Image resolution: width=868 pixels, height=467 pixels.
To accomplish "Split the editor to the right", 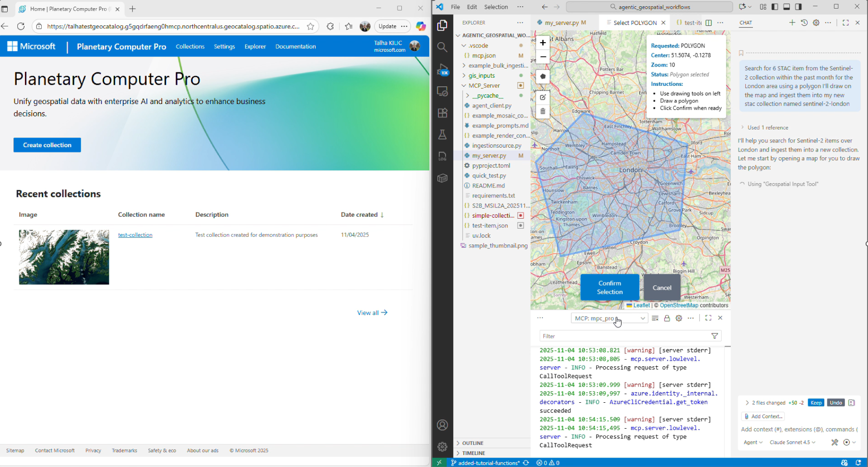I will (x=709, y=23).
